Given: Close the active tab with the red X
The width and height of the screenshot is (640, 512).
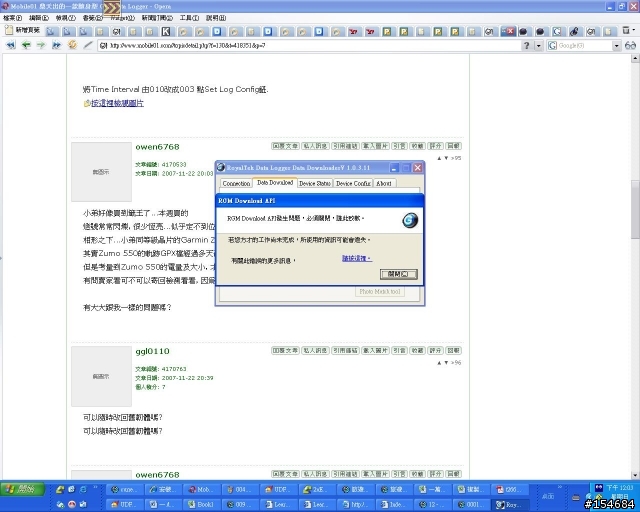Looking at the screenshot, I should coord(508,31).
